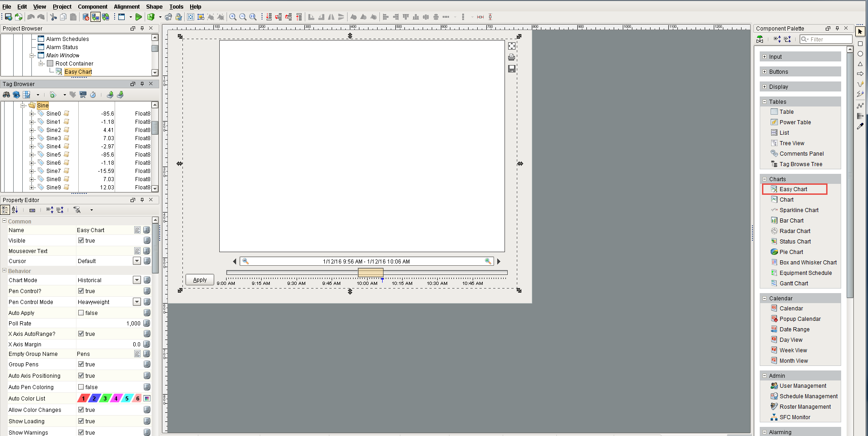Click the Cut scissors icon in toolbar
This screenshot has height=436, width=868.
53,17
